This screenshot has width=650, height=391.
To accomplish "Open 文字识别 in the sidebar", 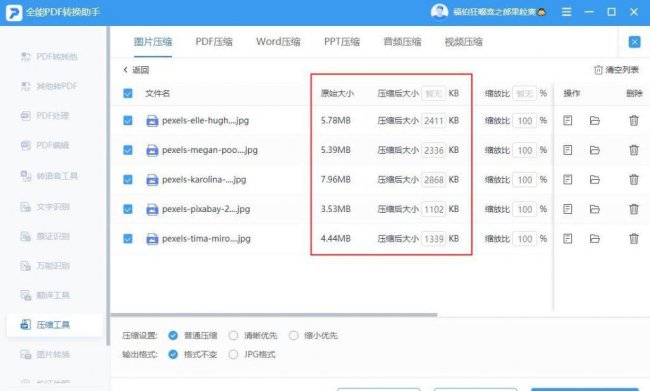I will point(45,206).
